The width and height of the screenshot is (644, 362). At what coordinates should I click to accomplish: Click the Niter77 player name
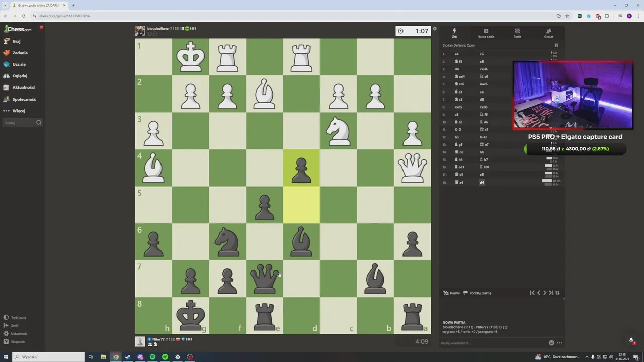(x=158, y=339)
